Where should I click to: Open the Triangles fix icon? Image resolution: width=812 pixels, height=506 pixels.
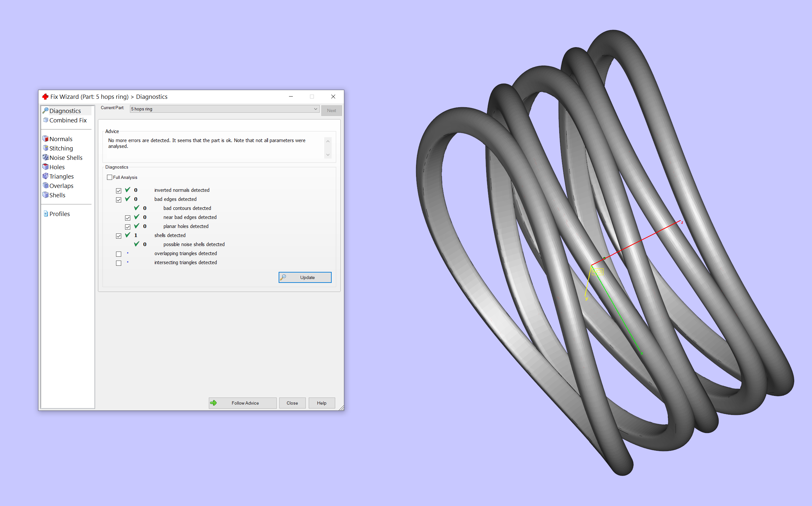coord(46,176)
